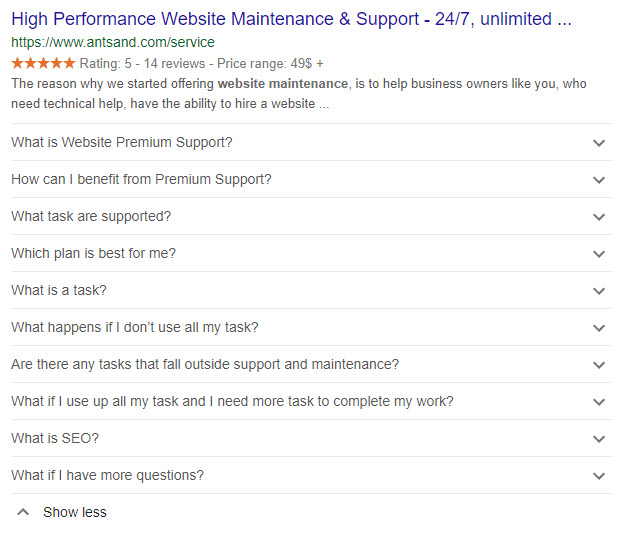Open What is Website Premium Support question text
The height and width of the screenshot is (534, 627).
(121, 142)
